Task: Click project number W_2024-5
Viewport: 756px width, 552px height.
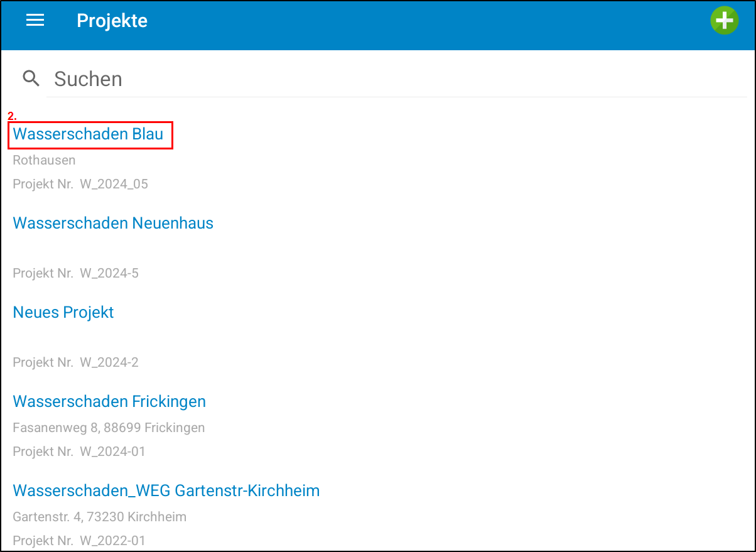Action: [76, 273]
